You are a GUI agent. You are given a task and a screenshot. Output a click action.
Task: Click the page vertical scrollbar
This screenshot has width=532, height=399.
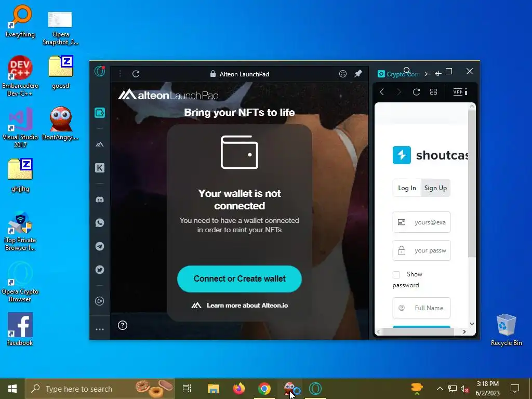[472, 183]
